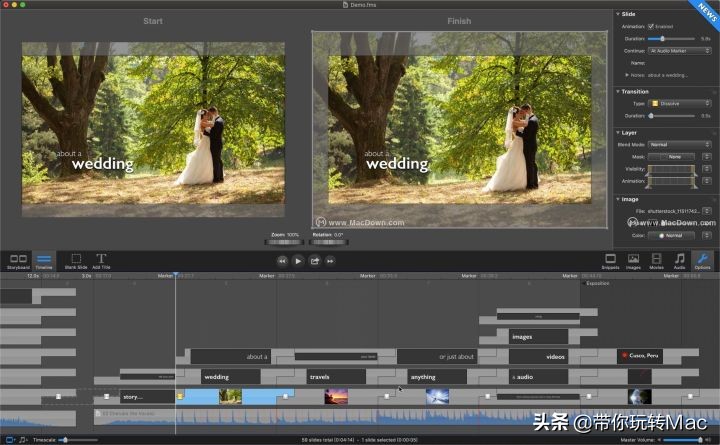Click the display settings icon in status bar
The width and height of the screenshot is (720, 445).
(10, 440)
